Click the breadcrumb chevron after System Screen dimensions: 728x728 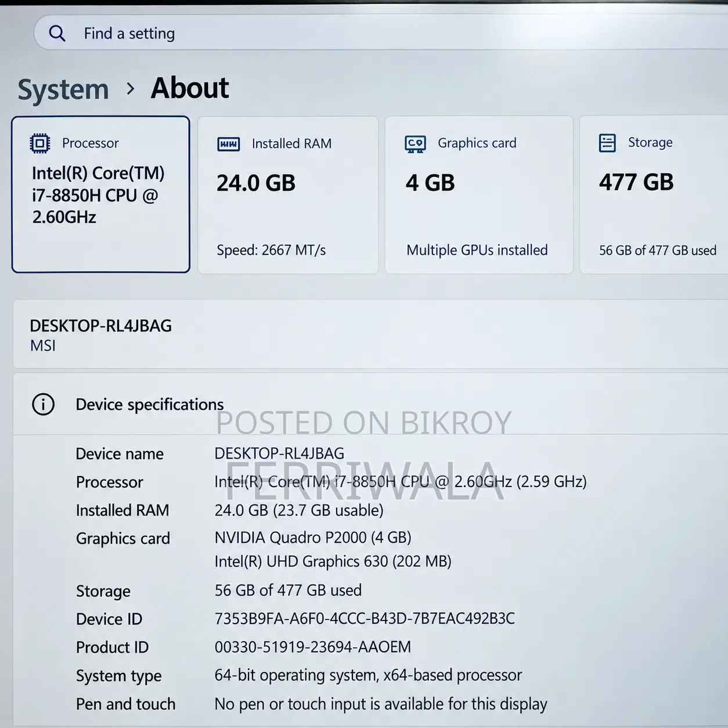[131, 89]
